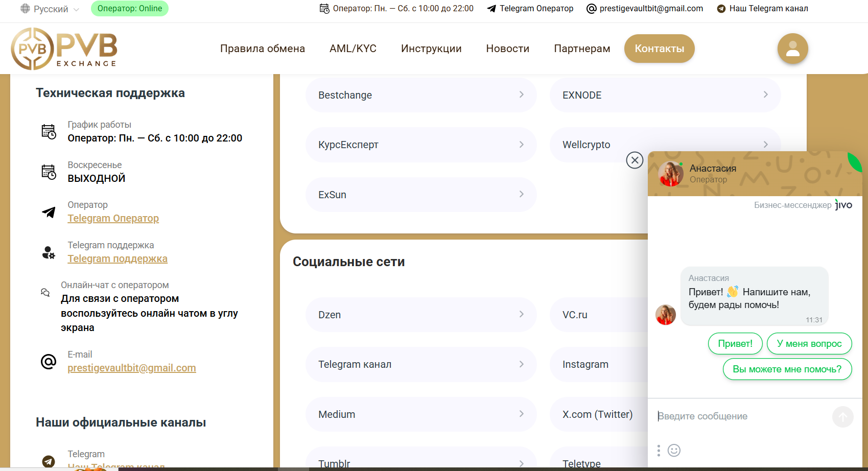Click the Jivo logo in chat

tap(843, 205)
